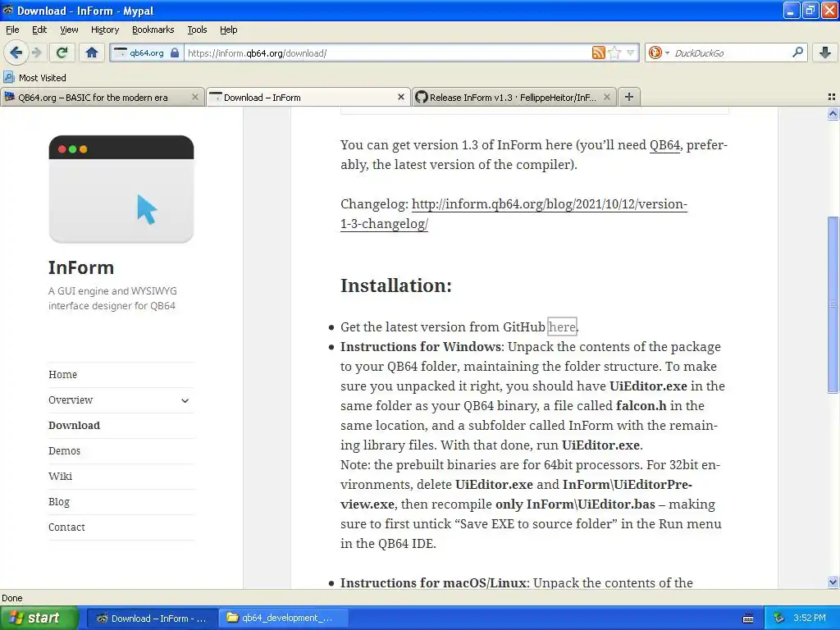
Task: Bookmark this page with the star icon
Action: coord(614,52)
